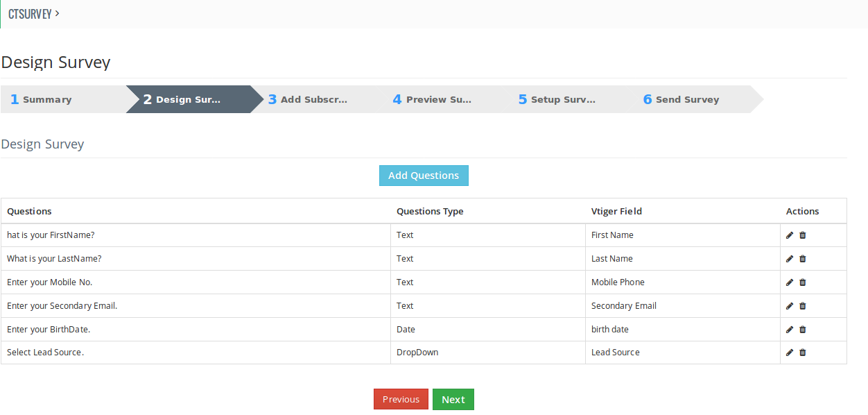868x415 pixels.
Task: Select 'Enter your BirthDate.' question text
Action: pyautogui.click(x=49, y=330)
